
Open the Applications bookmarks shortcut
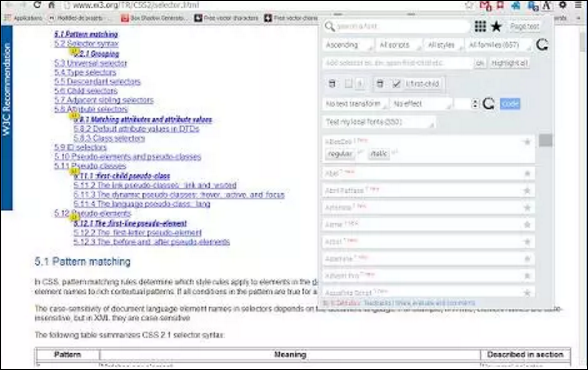(x=23, y=18)
